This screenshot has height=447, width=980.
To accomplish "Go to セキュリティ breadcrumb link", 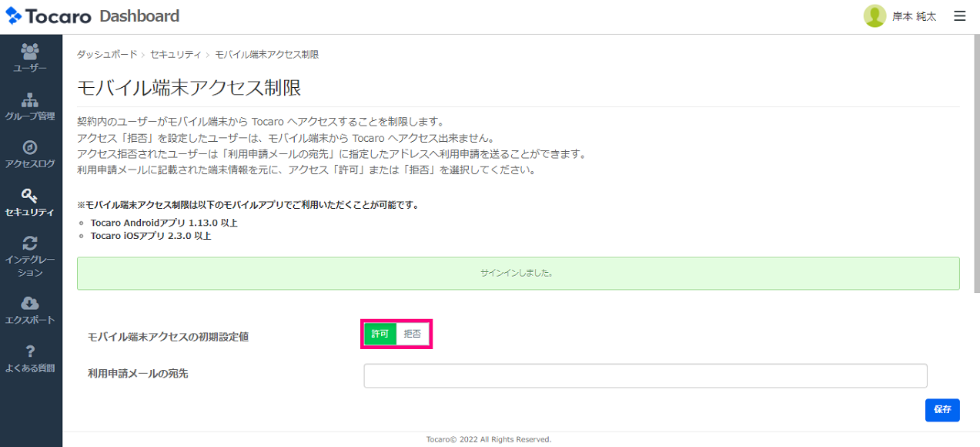I will [x=176, y=55].
